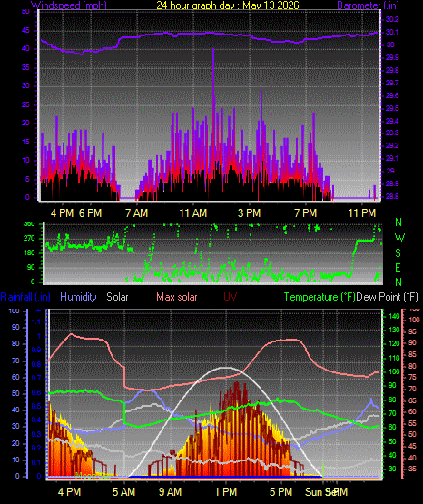423x504 pixels.
Task: Click the '3 PM' label on wind graph
Action: click(x=250, y=213)
